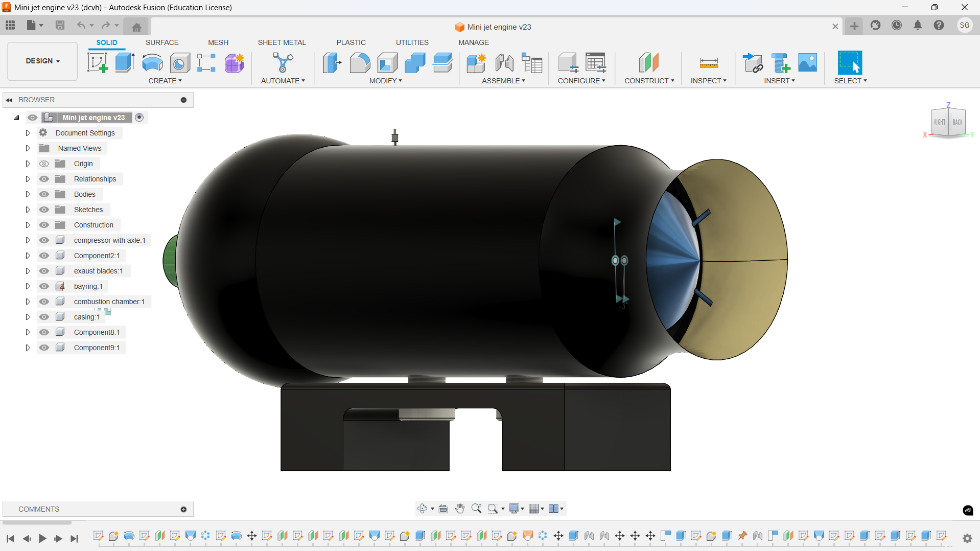Image resolution: width=980 pixels, height=551 pixels.
Task: Insert a Canvas image
Action: [x=808, y=63]
